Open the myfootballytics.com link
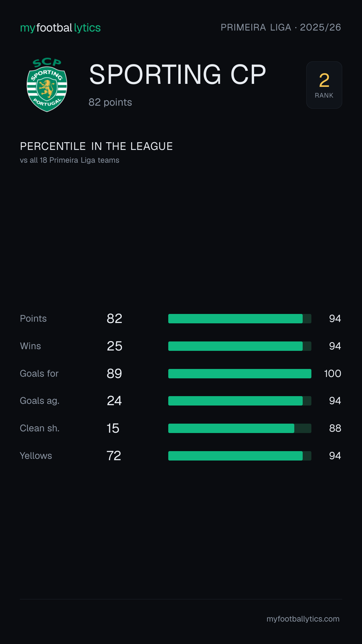Image resolution: width=362 pixels, height=644 pixels. tap(303, 619)
